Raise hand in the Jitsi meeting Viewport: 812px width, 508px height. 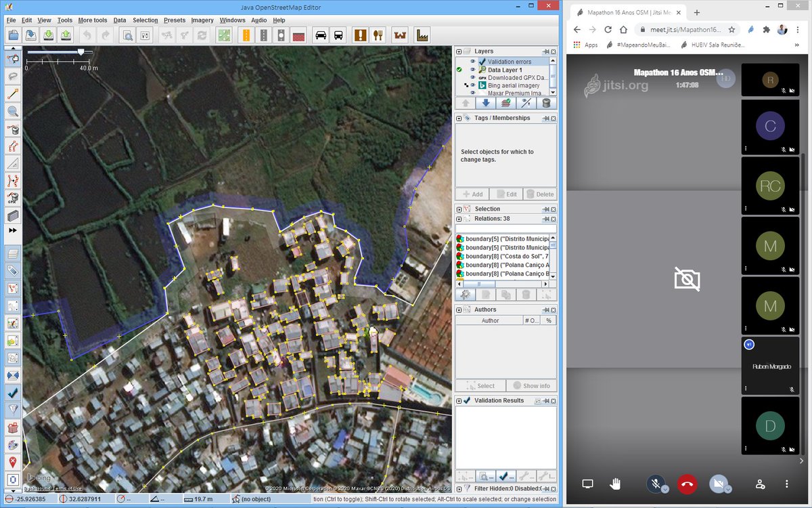pyautogui.click(x=615, y=484)
